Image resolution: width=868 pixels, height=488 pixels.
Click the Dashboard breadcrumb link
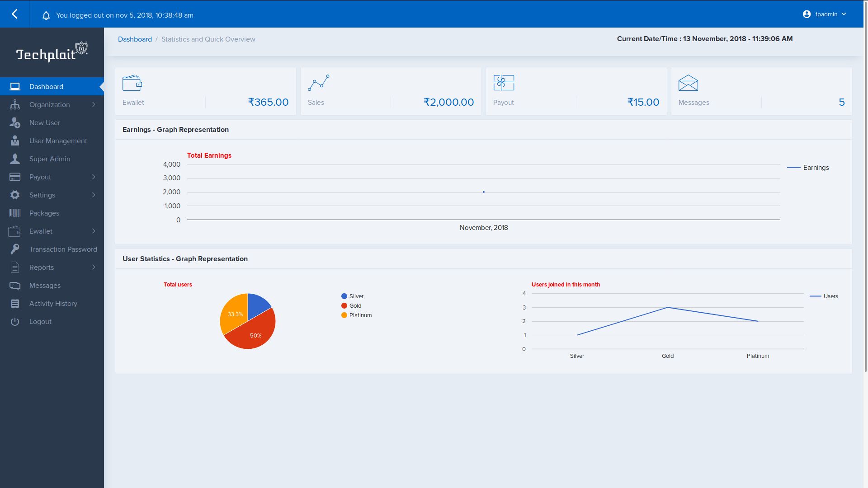tap(135, 39)
